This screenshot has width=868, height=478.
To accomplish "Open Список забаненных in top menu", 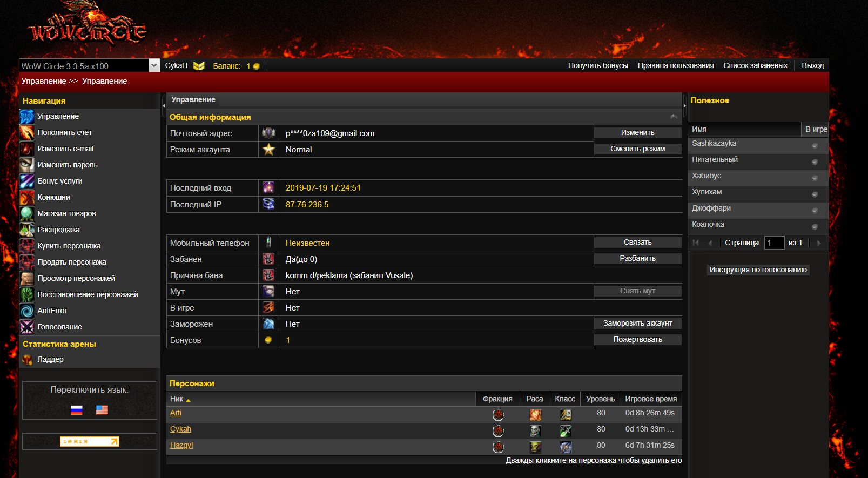I will coord(755,65).
